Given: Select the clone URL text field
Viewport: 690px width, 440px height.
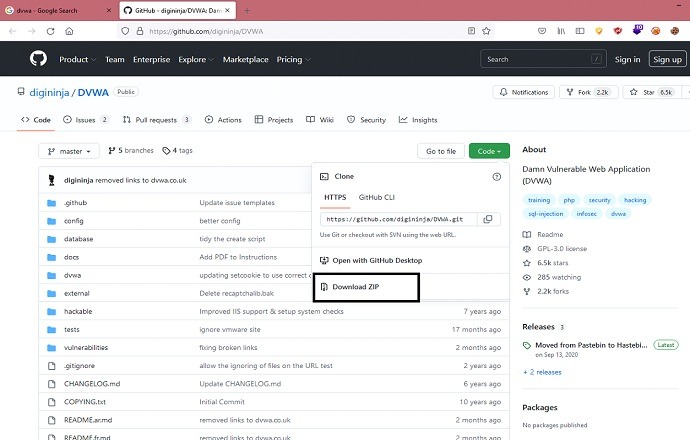Looking at the screenshot, I should point(399,219).
